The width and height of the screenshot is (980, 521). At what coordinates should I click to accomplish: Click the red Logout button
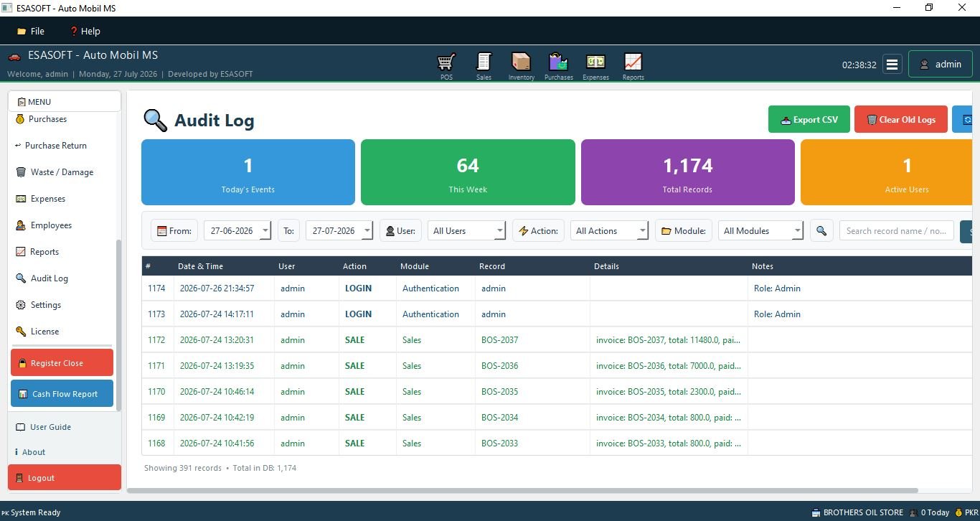(x=65, y=477)
